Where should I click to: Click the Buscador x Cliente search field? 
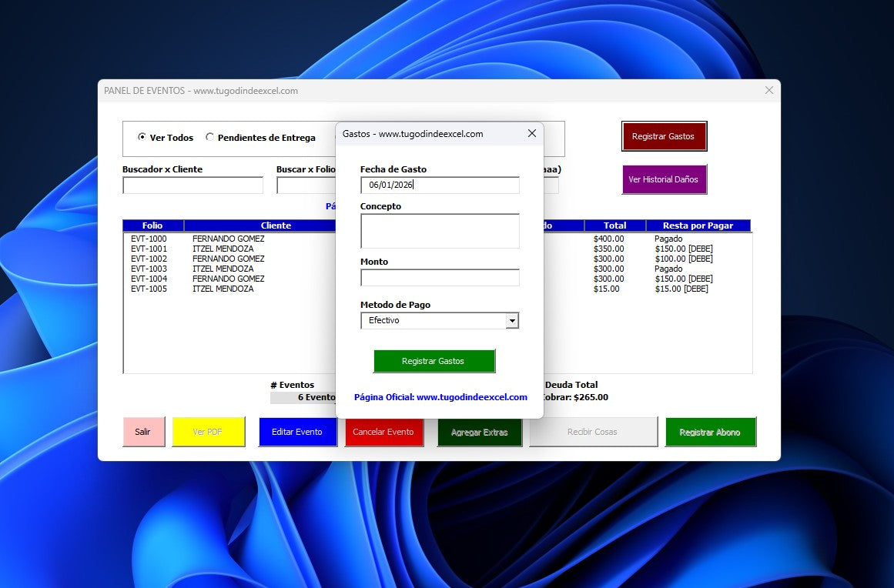(193, 185)
